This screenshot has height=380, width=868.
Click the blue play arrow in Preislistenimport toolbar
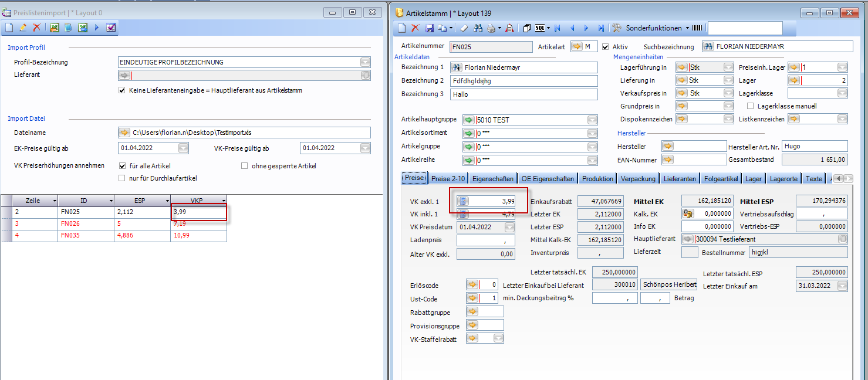pos(97,28)
